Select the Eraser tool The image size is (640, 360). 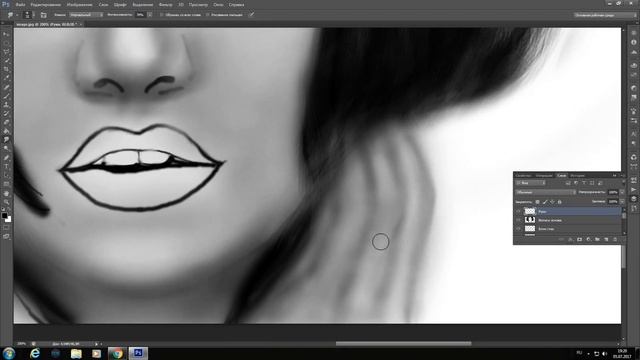6,122
